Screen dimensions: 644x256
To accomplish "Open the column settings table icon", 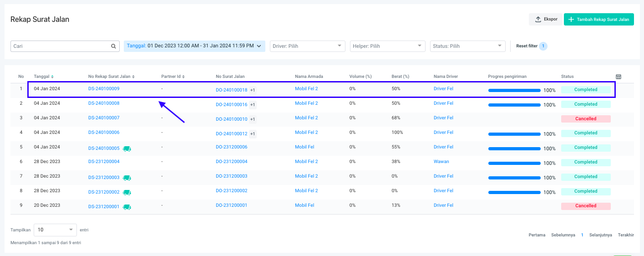I will point(619,77).
